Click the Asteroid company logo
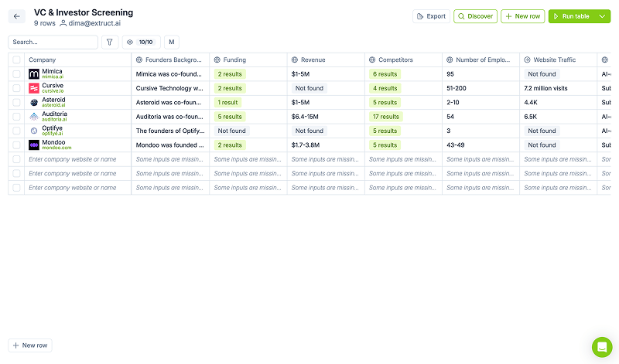 point(34,102)
